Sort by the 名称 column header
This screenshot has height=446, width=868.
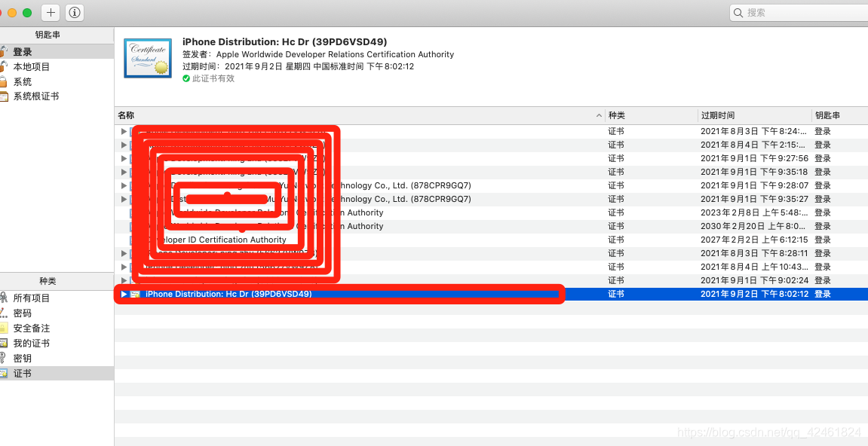[x=360, y=116]
